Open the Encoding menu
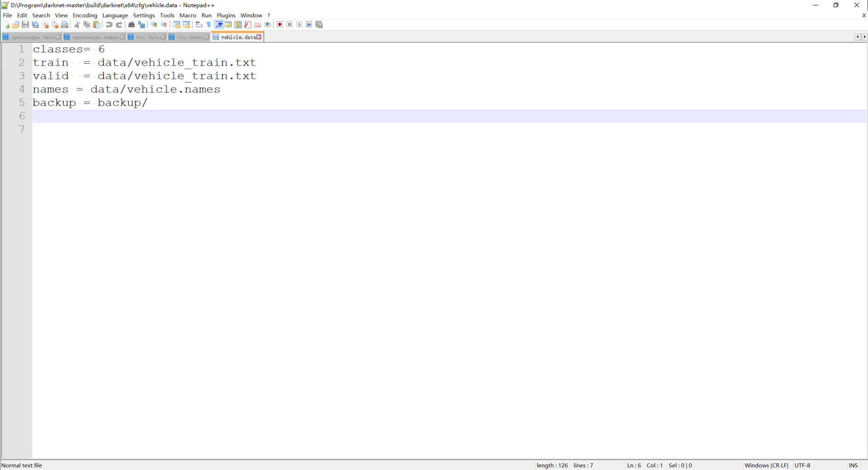868x470 pixels. [x=85, y=15]
